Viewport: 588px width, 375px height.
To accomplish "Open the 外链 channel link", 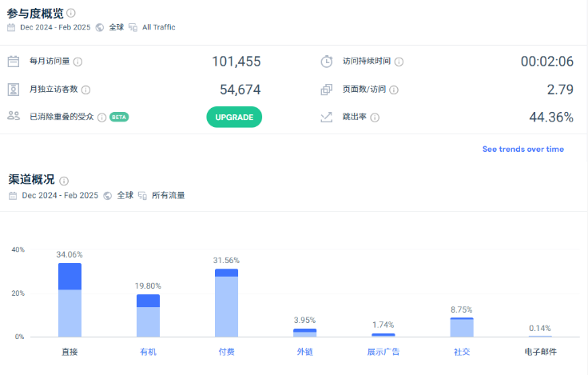I will (x=304, y=352).
